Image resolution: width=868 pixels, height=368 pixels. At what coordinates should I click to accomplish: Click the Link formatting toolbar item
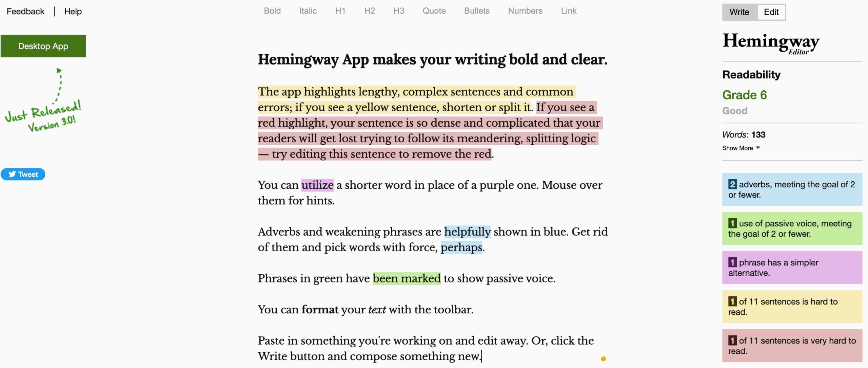[569, 11]
